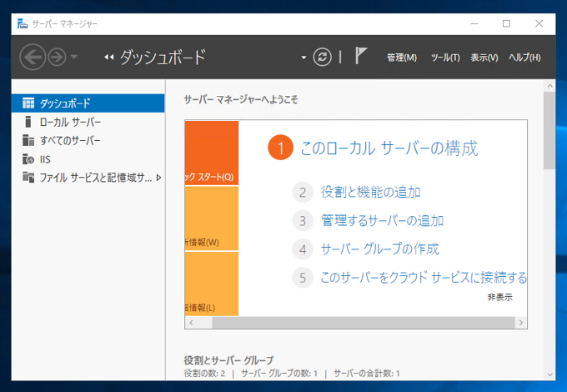Click the dashboard grid icon in sidebar
This screenshot has width=567, height=392.
click(x=28, y=103)
